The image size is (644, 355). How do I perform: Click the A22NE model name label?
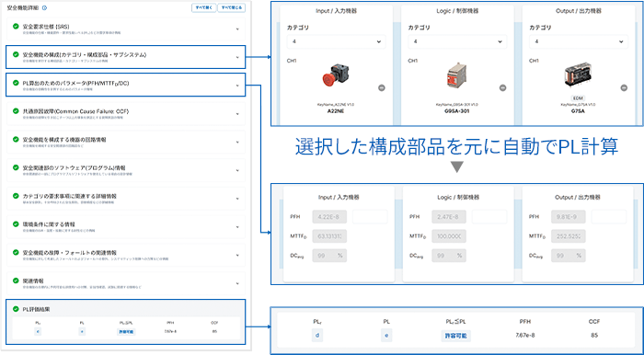click(336, 110)
